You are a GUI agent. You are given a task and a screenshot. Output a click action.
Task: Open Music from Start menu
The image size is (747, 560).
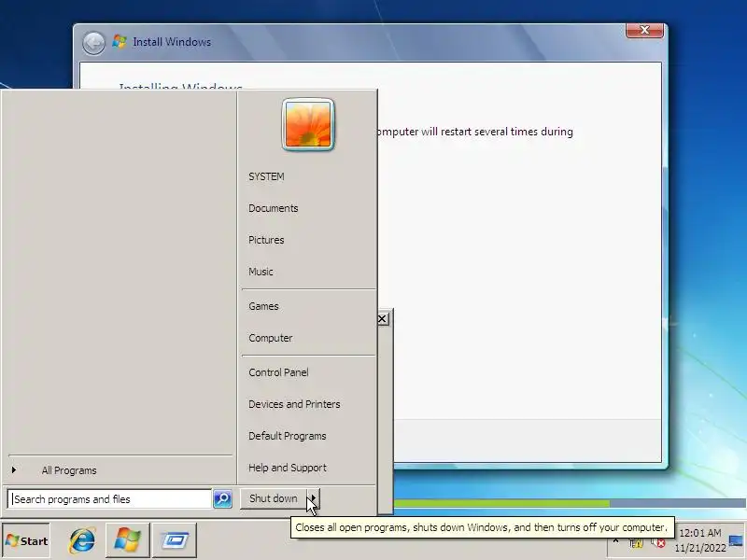coord(261,272)
